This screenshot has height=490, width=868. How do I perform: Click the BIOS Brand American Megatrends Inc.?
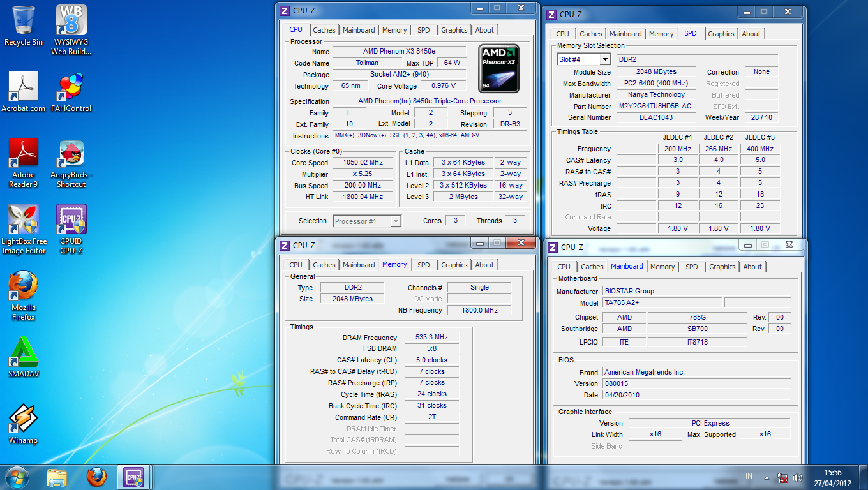[696, 372]
